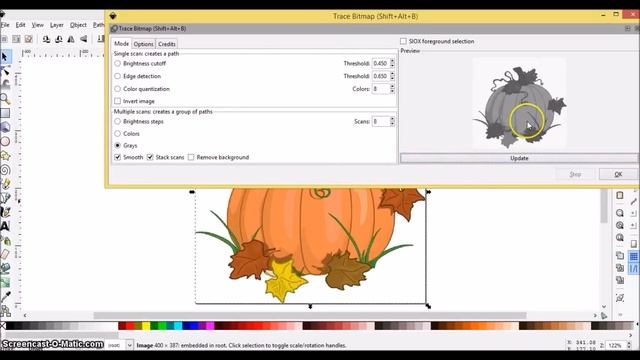640x360 pixels.
Task: Click the duplicate object icon
Action: tap(620, 256)
